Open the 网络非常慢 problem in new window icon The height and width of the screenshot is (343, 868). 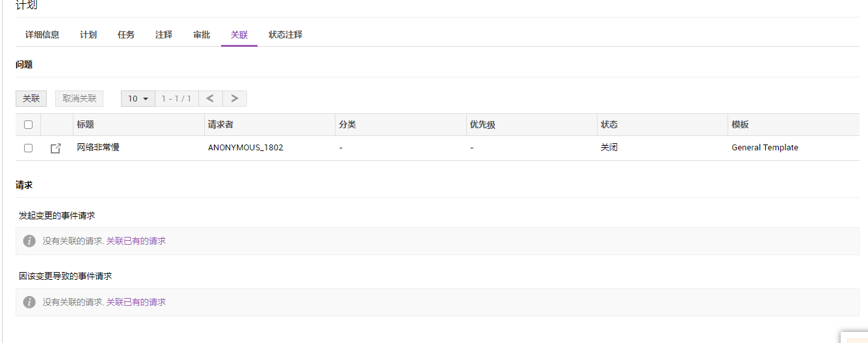tap(56, 148)
